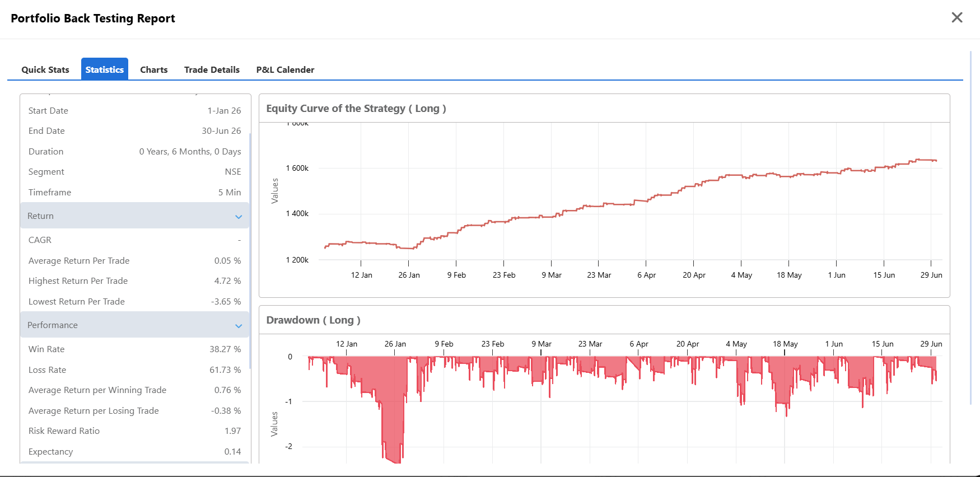This screenshot has height=477, width=980.
Task: Click the deepest drawdown area near 26 Jan
Action: [x=393, y=431]
